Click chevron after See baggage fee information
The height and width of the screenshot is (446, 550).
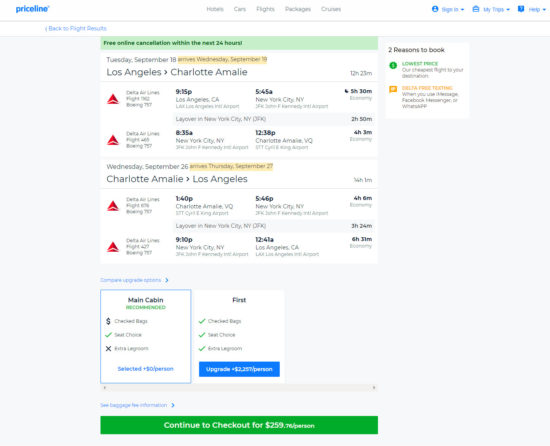click(173, 405)
